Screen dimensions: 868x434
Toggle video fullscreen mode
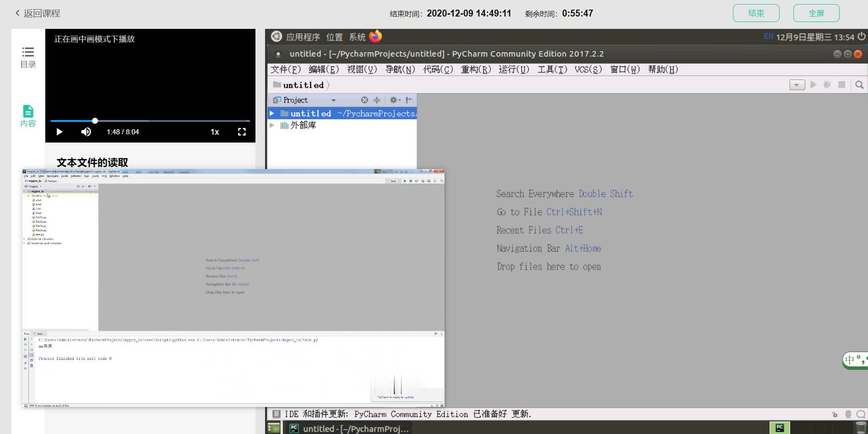pyautogui.click(x=242, y=132)
